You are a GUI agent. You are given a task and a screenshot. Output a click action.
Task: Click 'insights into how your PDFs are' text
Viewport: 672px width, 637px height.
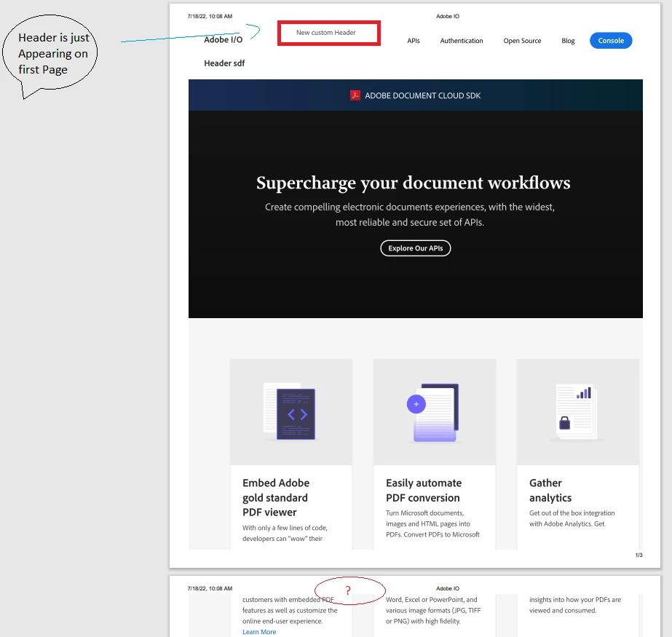coord(574,600)
